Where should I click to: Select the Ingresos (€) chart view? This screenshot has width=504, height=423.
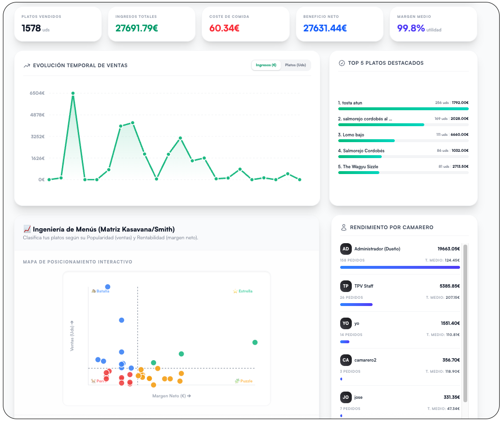266,65
